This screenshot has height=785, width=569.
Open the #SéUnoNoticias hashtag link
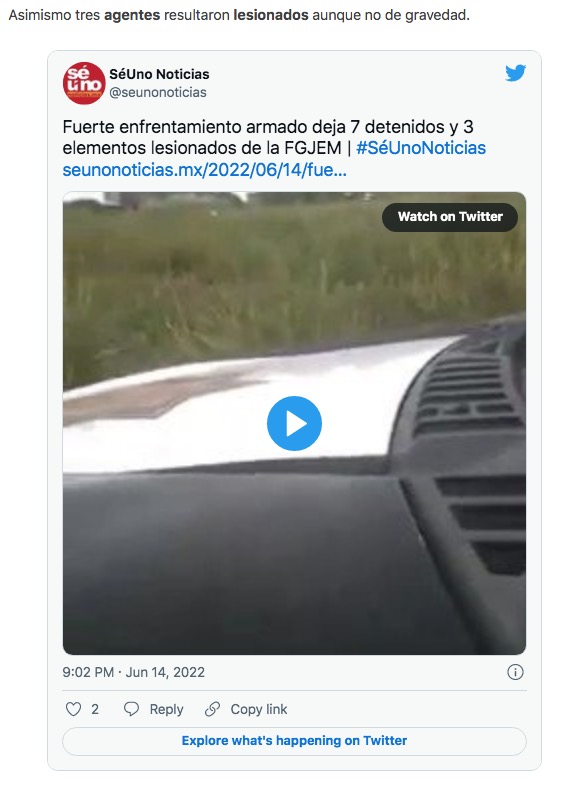click(x=421, y=148)
